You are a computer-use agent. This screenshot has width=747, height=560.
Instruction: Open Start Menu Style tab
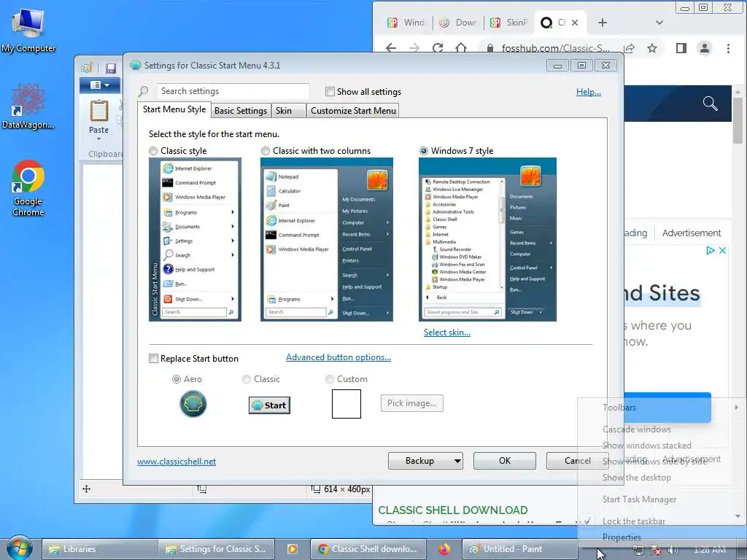(174, 109)
